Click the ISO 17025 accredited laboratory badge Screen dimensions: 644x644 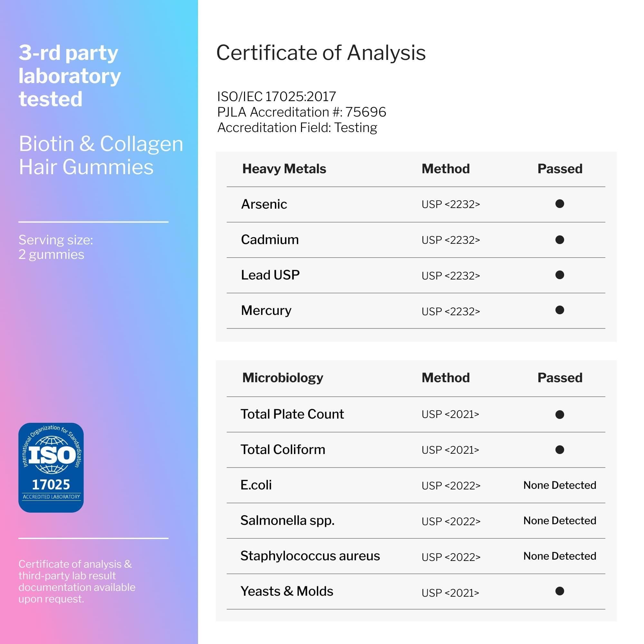click(51, 467)
